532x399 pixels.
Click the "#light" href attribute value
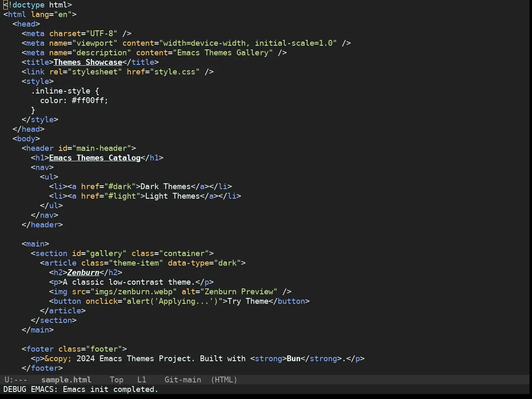pyautogui.click(x=122, y=196)
